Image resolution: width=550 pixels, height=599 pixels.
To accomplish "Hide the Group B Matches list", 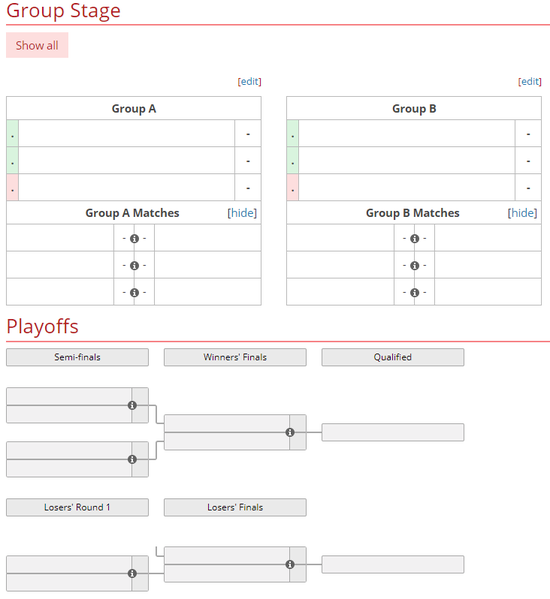I will coord(522,213).
